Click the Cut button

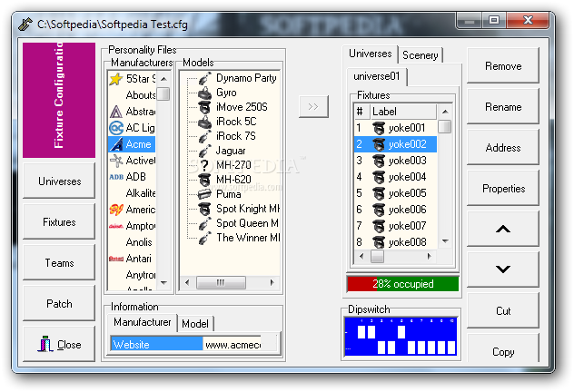(503, 311)
